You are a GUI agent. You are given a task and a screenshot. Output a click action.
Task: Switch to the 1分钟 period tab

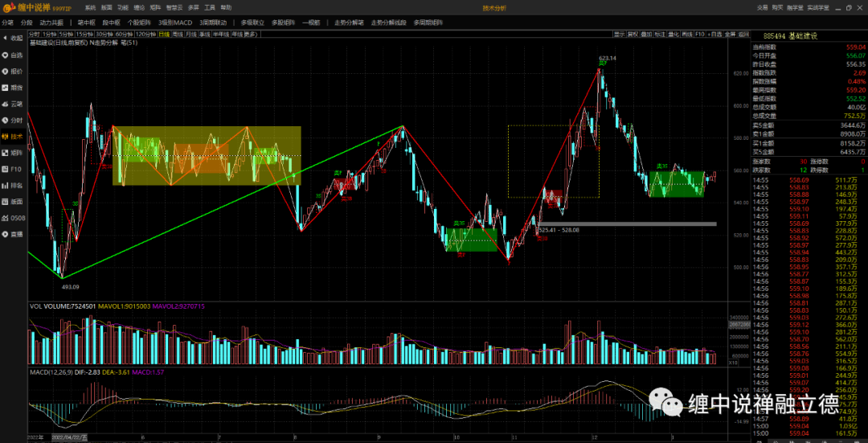pyautogui.click(x=50, y=35)
